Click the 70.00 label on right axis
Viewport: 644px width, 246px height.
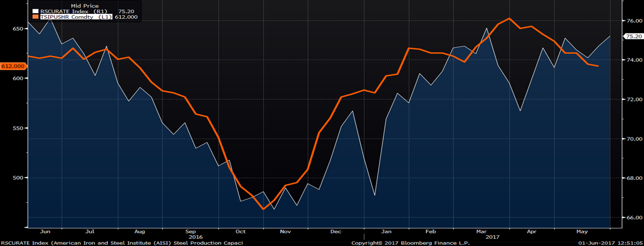[x=632, y=139]
